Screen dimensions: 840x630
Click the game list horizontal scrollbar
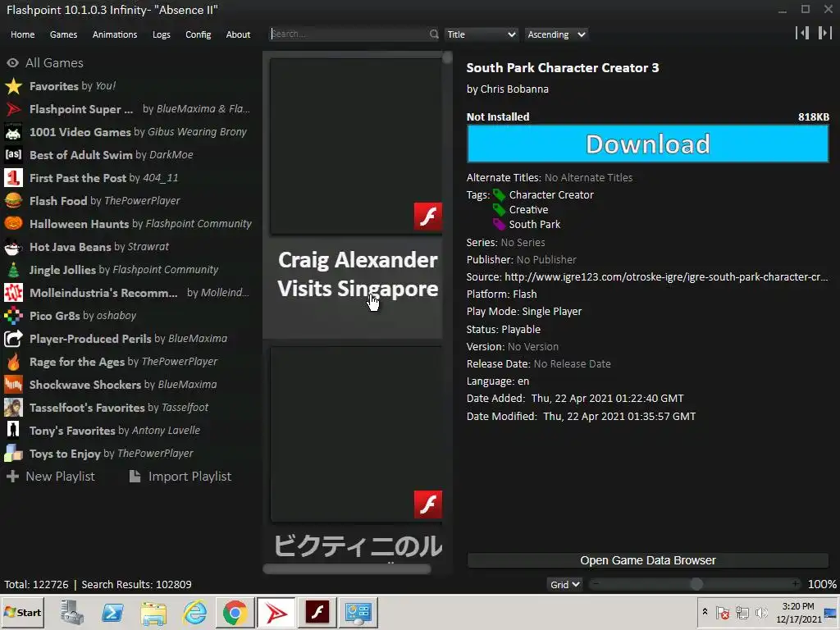[347, 569]
